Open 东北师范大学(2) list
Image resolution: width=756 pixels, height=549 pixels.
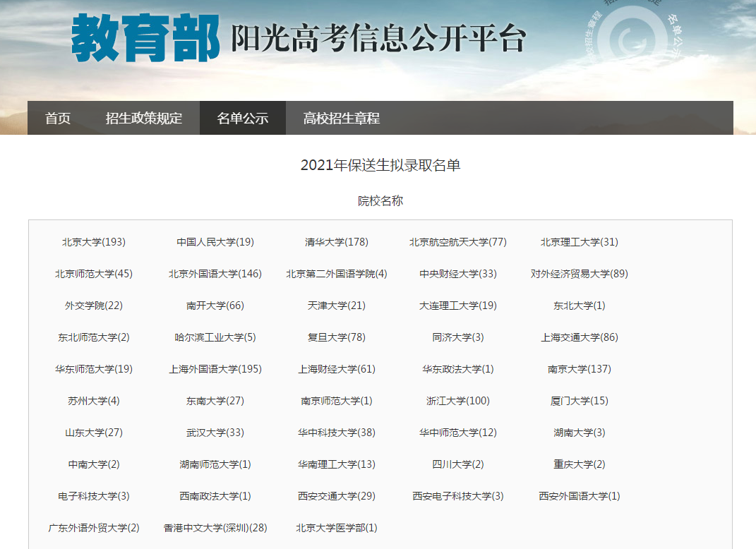pos(94,337)
